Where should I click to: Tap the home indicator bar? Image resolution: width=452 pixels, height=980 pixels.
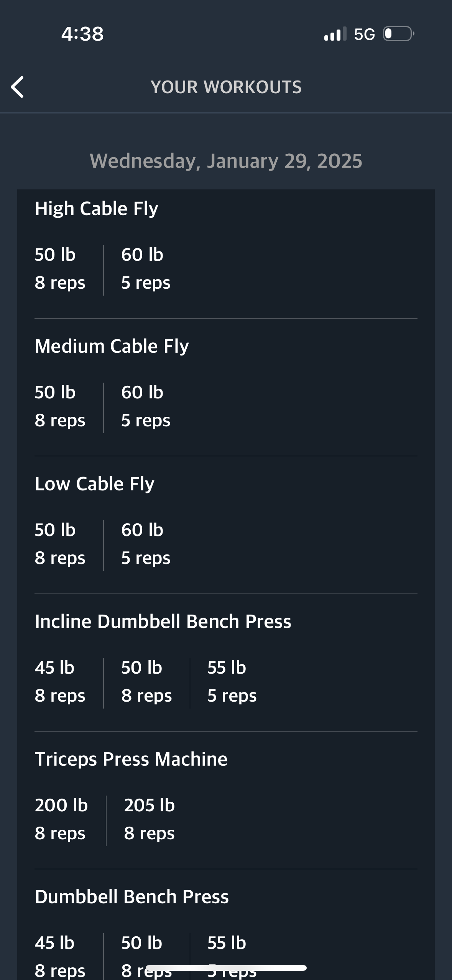(226, 968)
